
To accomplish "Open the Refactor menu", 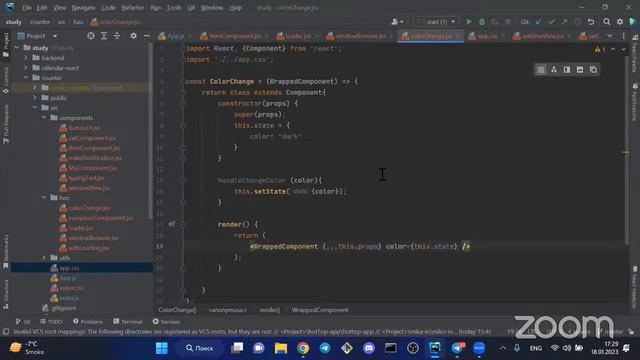I will click(133, 8).
